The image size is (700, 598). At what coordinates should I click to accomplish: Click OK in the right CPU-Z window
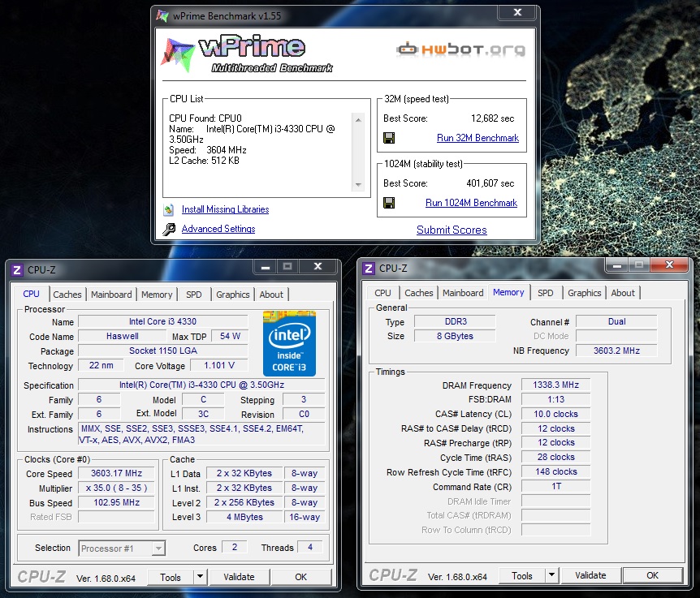tap(652, 575)
